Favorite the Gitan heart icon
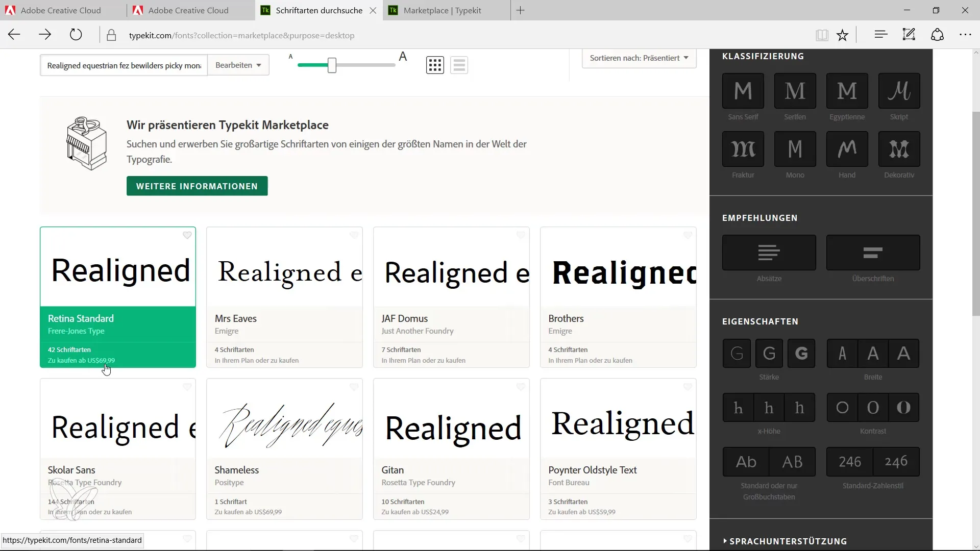 click(521, 387)
